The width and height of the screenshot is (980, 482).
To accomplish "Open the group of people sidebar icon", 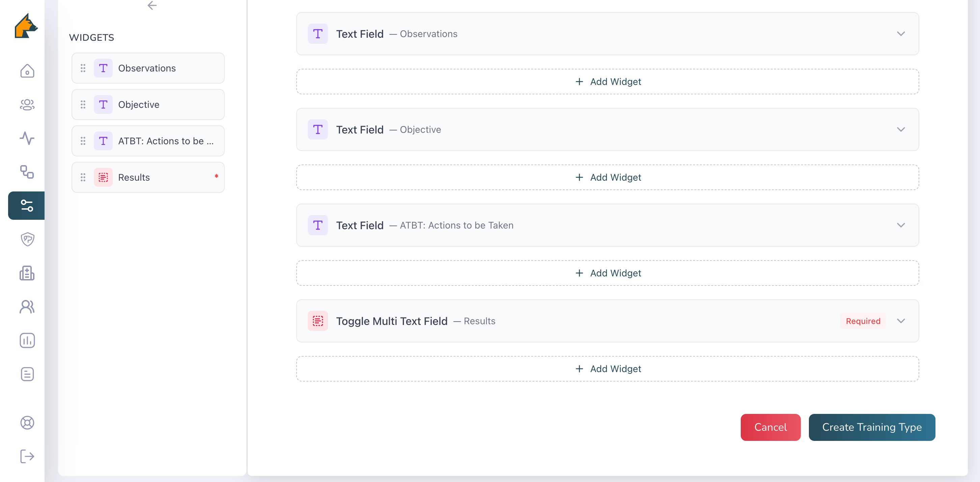I will (27, 104).
